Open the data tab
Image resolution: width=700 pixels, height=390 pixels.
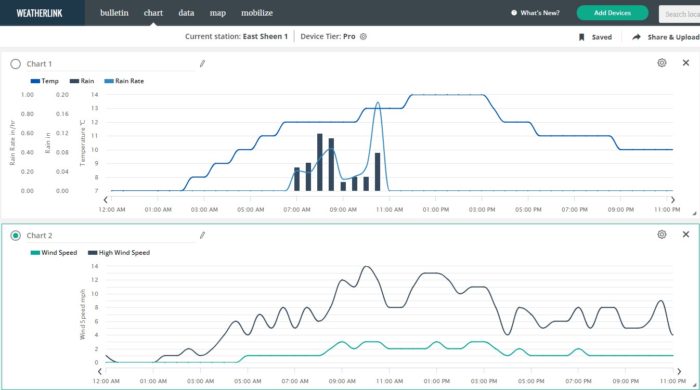point(186,13)
